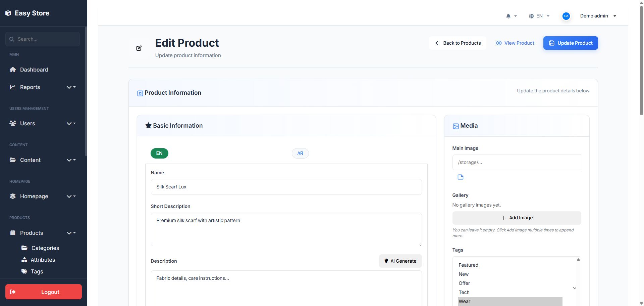Click the View Product link
The width and height of the screenshot is (644, 306).
click(515, 43)
